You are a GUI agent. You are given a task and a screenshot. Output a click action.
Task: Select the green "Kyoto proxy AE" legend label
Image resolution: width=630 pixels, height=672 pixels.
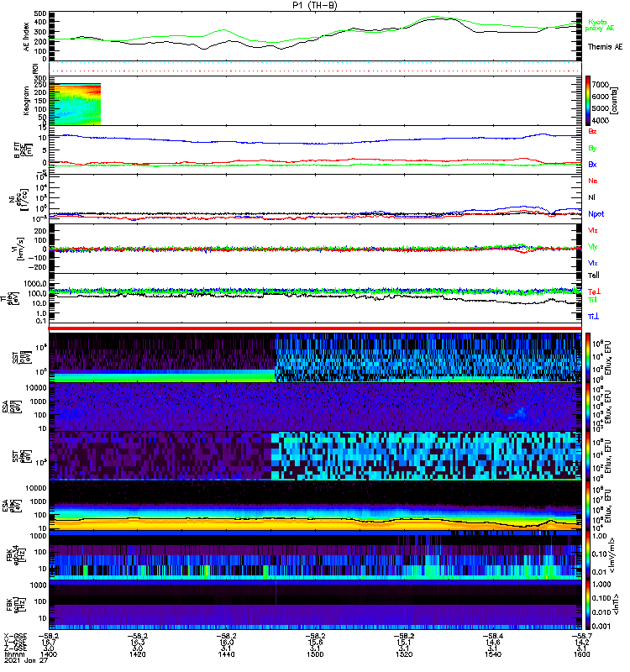(599, 25)
